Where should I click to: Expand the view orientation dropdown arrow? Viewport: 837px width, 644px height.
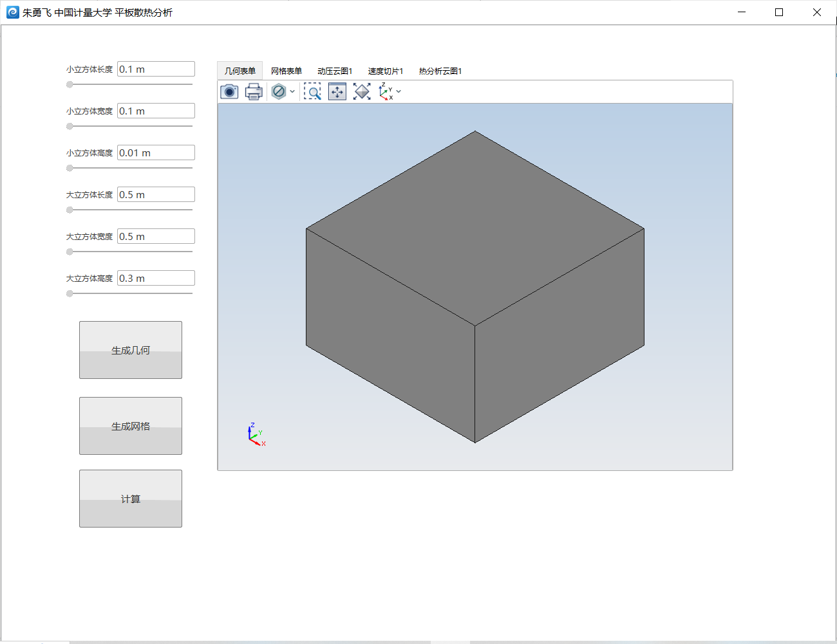coord(399,91)
